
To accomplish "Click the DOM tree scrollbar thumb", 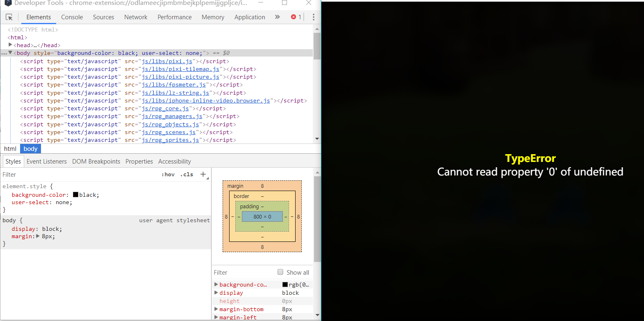I will (317, 46).
